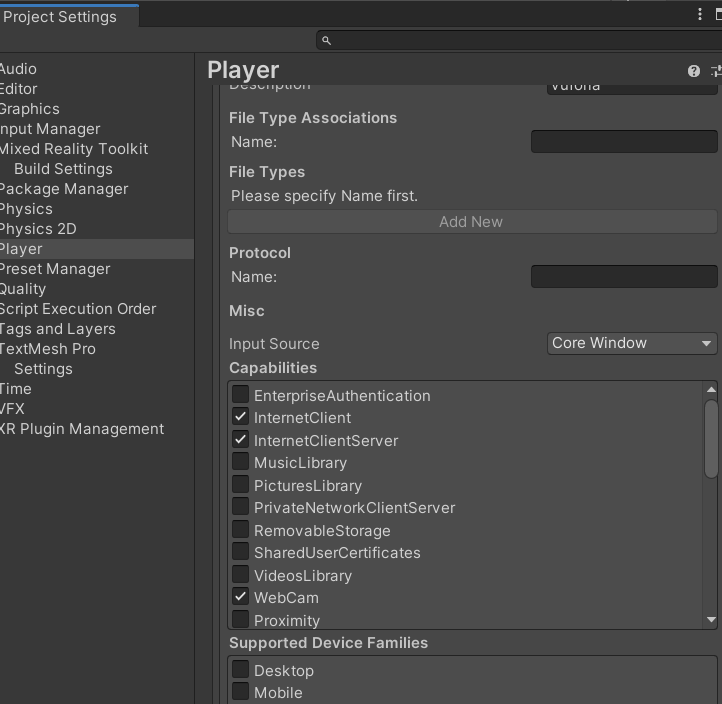Image resolution: width=722 pixels, height=704 pixels.
Task: Enable VideosLibrary capability
Action: [240, 574]
